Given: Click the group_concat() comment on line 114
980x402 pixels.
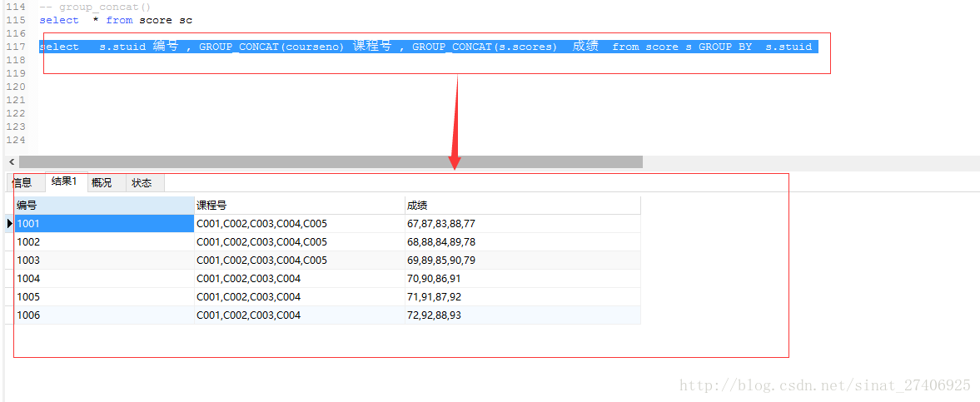Looking at the screenshot, I should pyautogui.click(x=95, y=7).
